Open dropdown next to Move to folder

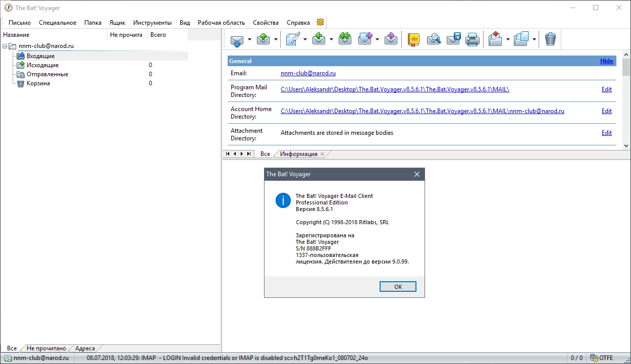[508, 39]
